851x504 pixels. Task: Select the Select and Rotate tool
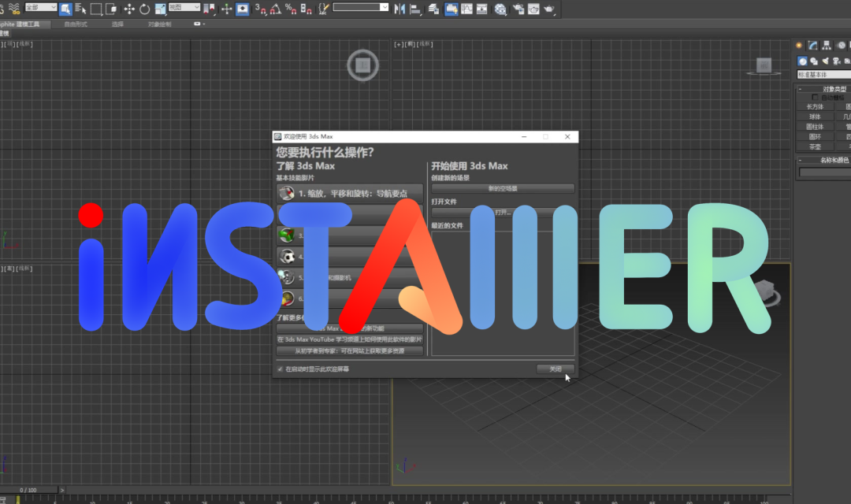coord(144,9)
